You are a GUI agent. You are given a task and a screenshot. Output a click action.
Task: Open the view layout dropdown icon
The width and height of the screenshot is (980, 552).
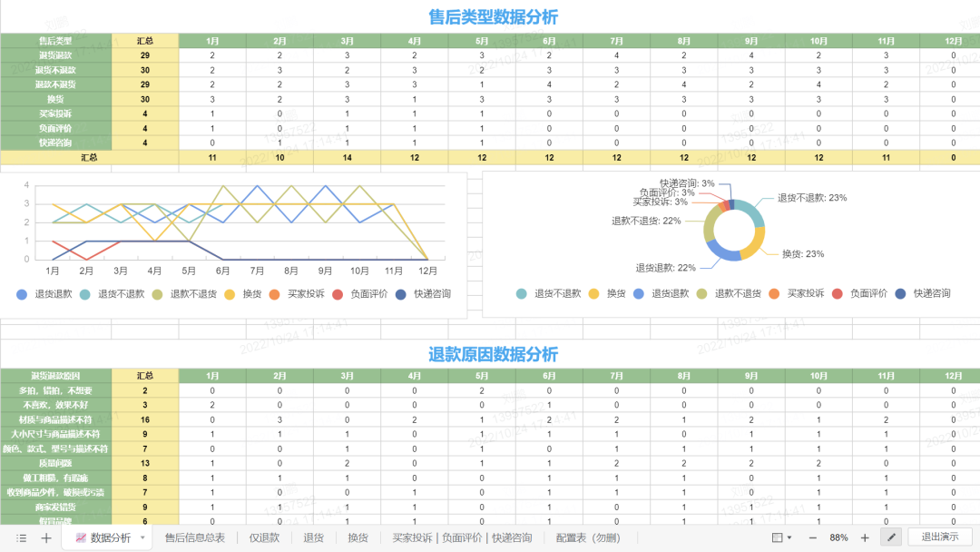pos(781,537)
